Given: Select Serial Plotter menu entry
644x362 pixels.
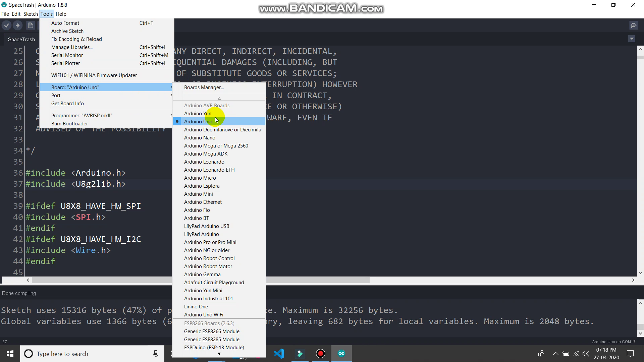Looking at the screenshot, I should click(x=65, y=63).
